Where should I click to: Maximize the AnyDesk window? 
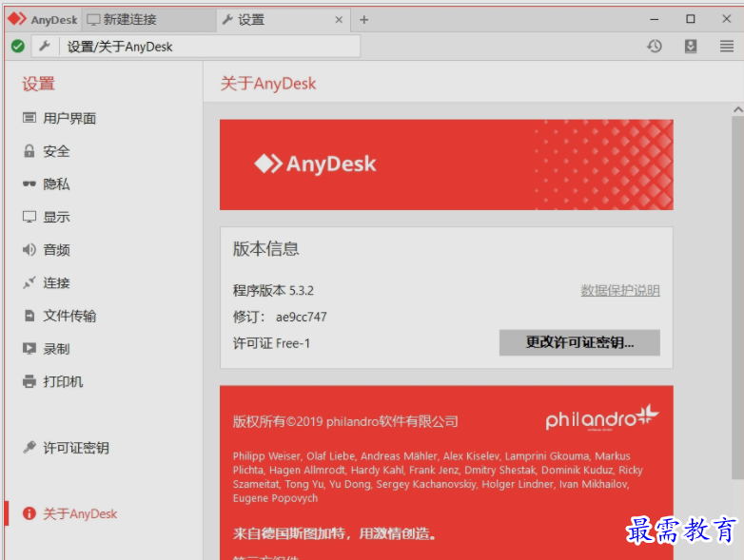coord(691,19)
